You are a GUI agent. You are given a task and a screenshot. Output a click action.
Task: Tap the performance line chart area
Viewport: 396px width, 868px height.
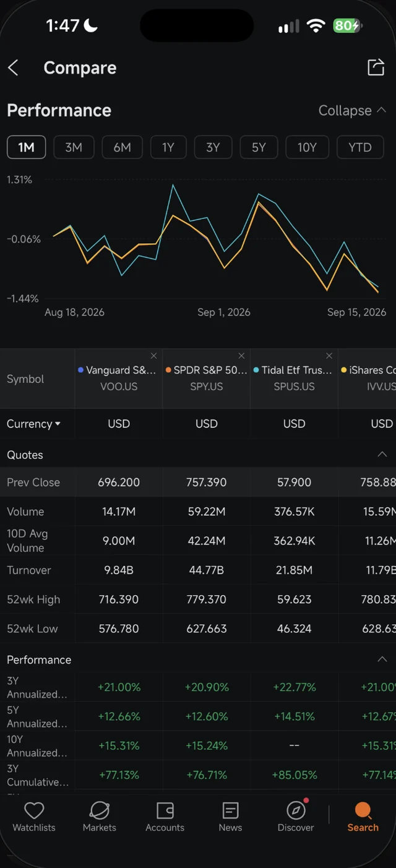[216, 239]
